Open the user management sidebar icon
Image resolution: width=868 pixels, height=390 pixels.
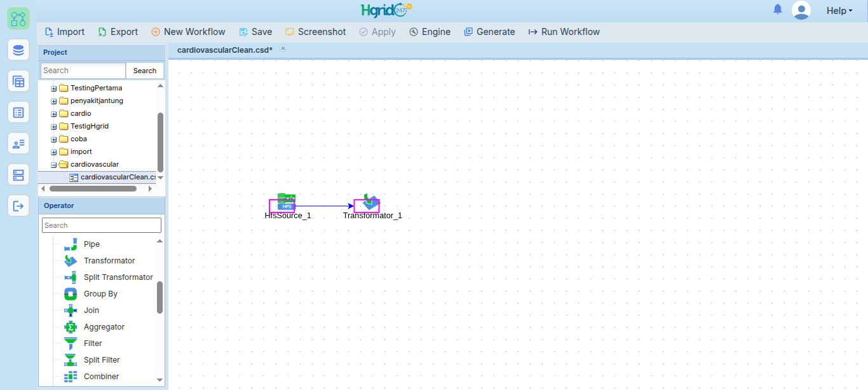(x=18, y=144)
